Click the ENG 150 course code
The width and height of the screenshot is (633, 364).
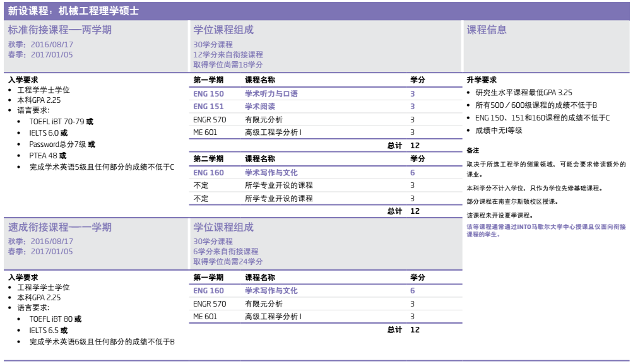click(208, 94)
